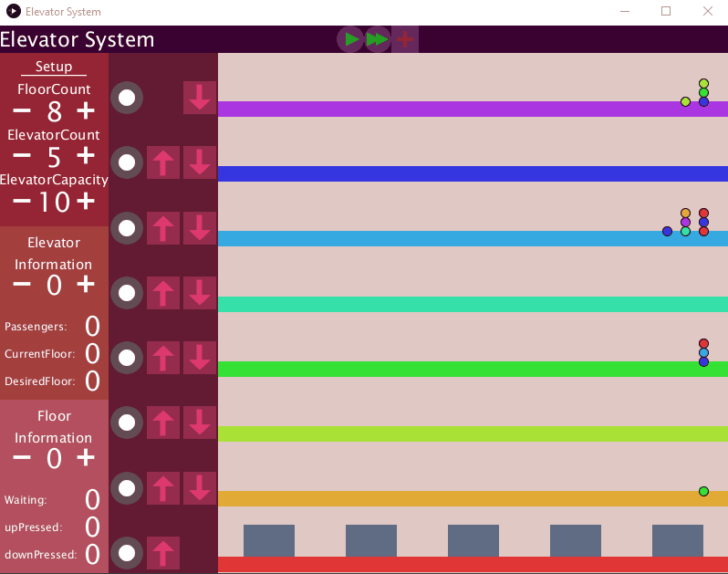The width and height of the screenshot is (728, 574).
Task: Click up arrow on the lime floor
Action: (163, 423)
